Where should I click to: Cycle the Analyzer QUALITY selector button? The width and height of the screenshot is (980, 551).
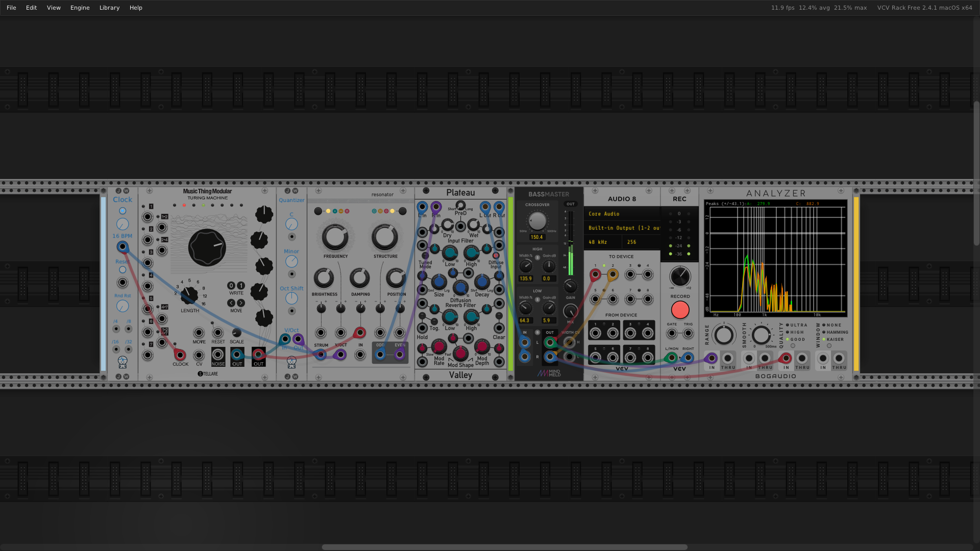pyautogui.click(x=793, y=346)
